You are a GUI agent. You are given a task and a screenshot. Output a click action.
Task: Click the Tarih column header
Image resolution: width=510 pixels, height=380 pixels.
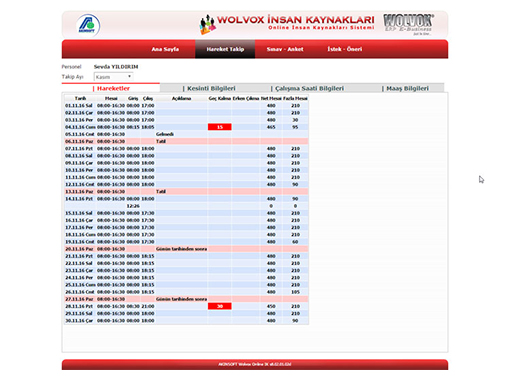[x=80, y=98]
